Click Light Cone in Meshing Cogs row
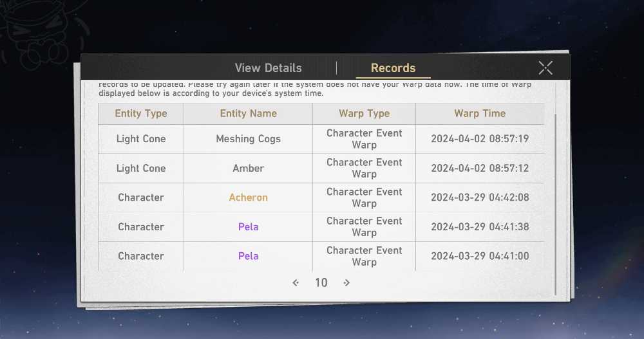 [141, 139]
